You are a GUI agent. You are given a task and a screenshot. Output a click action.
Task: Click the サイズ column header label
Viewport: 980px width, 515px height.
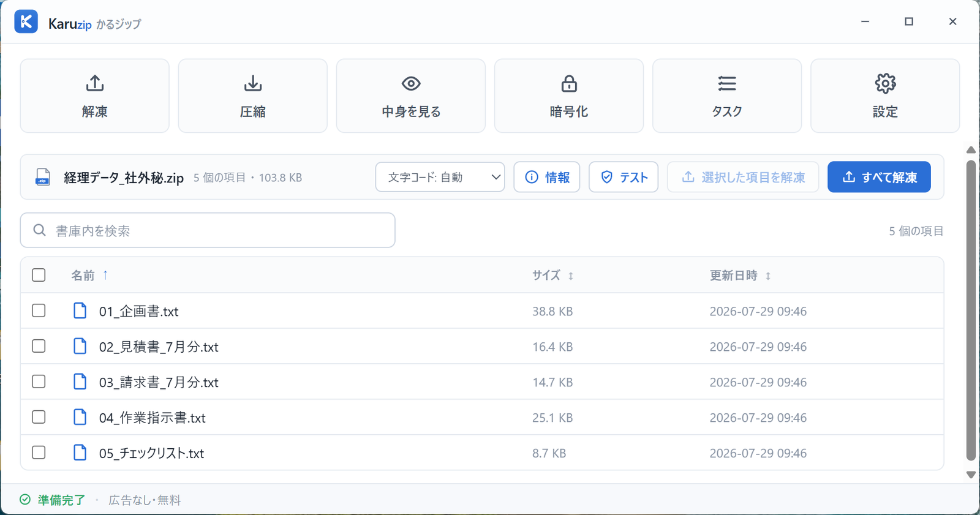(546, 276)
